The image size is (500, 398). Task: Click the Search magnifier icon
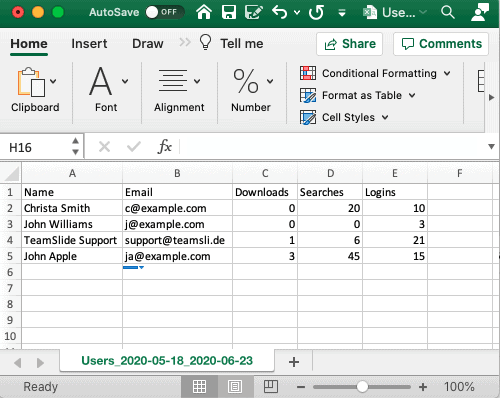[x=447, y=12]
